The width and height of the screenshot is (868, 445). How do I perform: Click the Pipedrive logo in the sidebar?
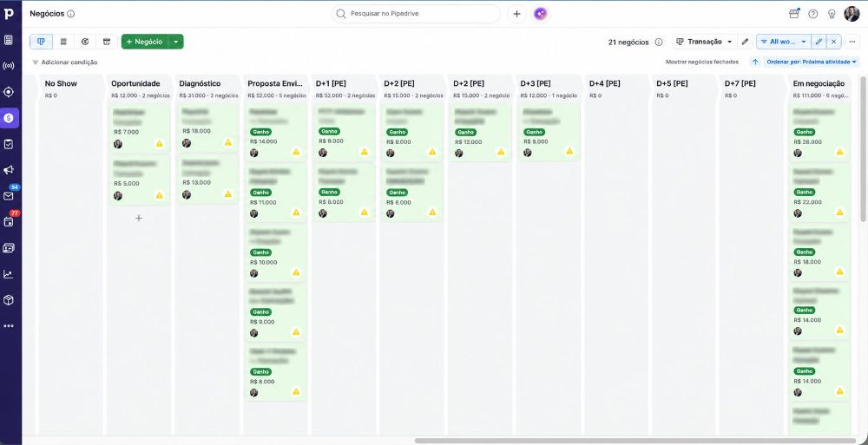(9, 14)
